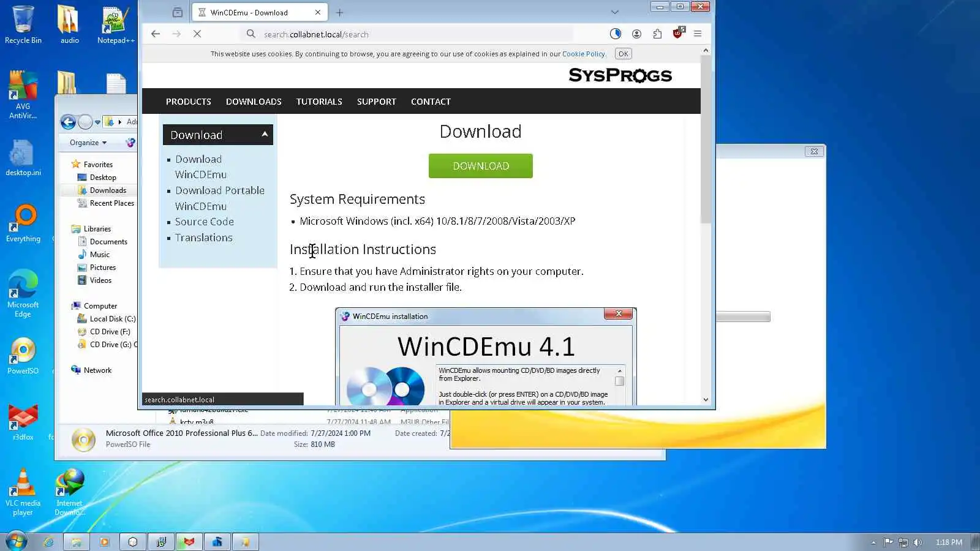The image size is (980, 551).
Task: Click the Windows Start button
Action: (x=17, y=542)
